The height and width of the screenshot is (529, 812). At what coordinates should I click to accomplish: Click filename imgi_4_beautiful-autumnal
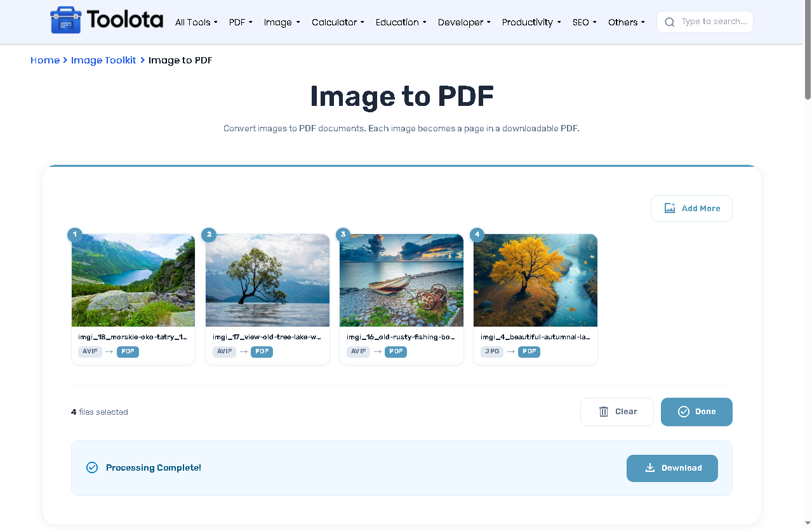[x=535, y=337]
